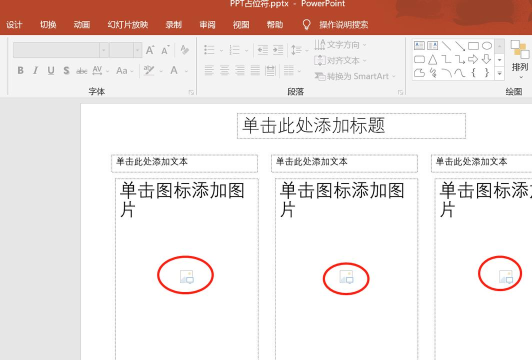
Task: Select the scribble shape tool
Action: [x=433, y=73]
